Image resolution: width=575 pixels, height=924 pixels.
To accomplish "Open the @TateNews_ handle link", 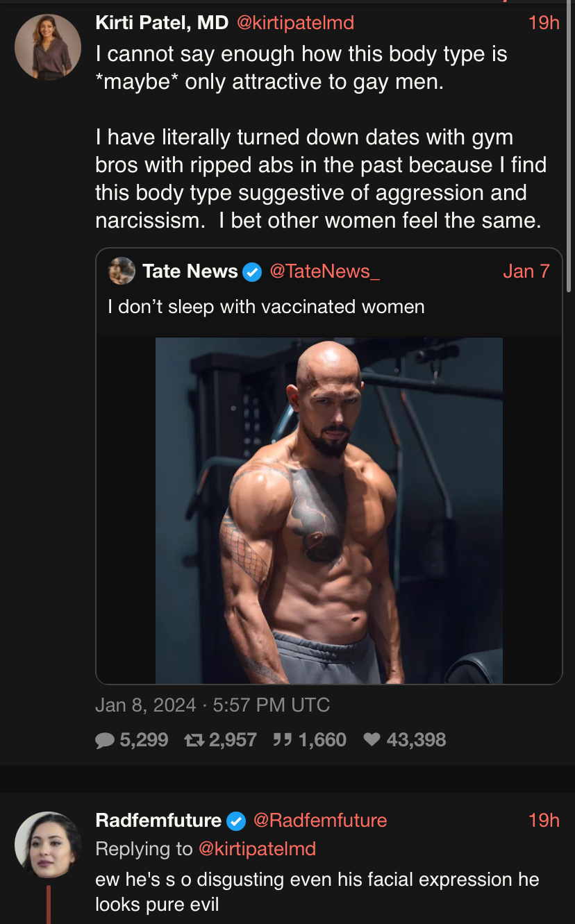I will (324, 271).
